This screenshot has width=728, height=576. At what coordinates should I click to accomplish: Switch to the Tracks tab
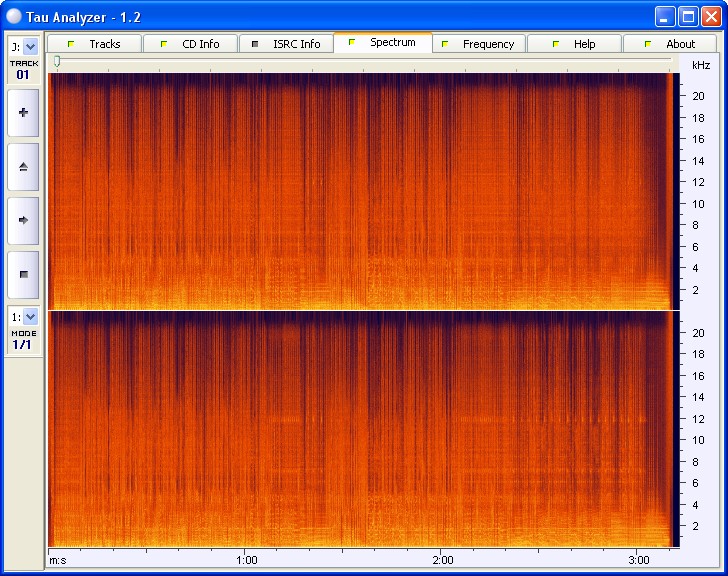(94, 44)
